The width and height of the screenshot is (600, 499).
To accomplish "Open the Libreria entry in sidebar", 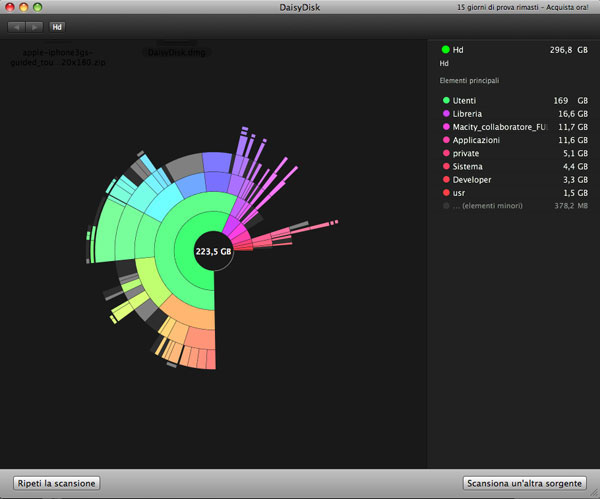I will (x=469, y=114).
